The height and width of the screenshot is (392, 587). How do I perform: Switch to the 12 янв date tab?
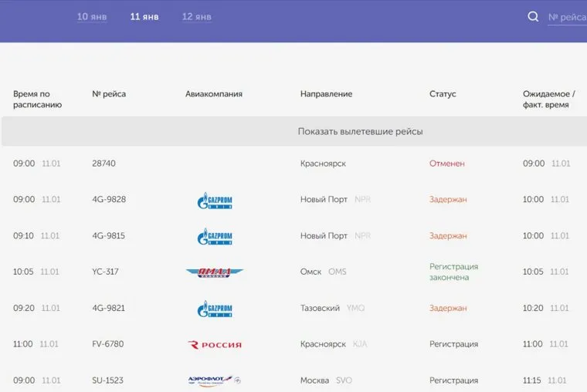[197, 17]
